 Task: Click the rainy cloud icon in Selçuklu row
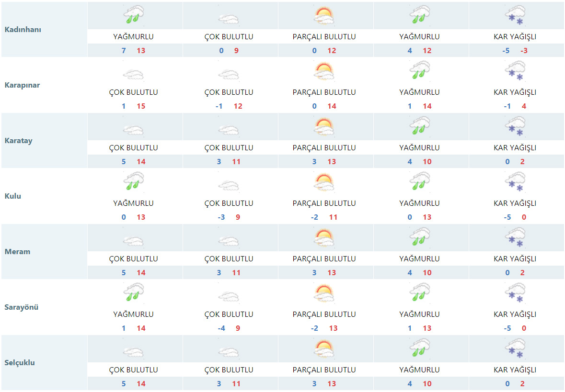(420, 349)
